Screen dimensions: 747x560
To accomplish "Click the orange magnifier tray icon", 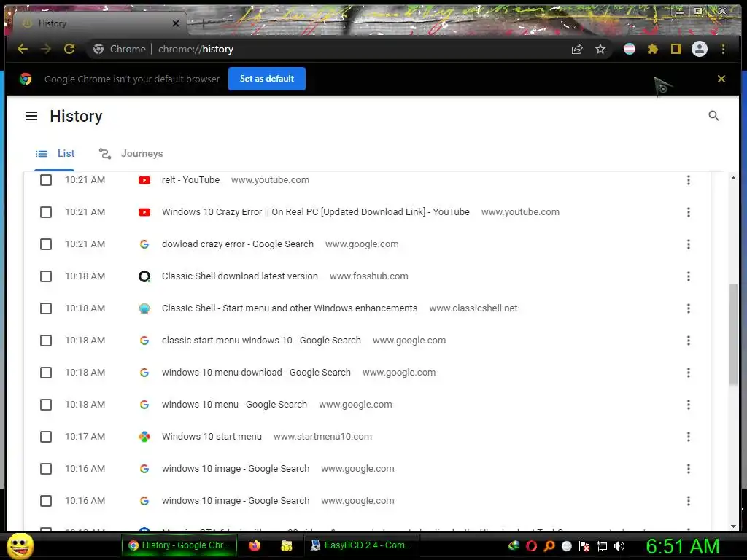I will 549,546.
